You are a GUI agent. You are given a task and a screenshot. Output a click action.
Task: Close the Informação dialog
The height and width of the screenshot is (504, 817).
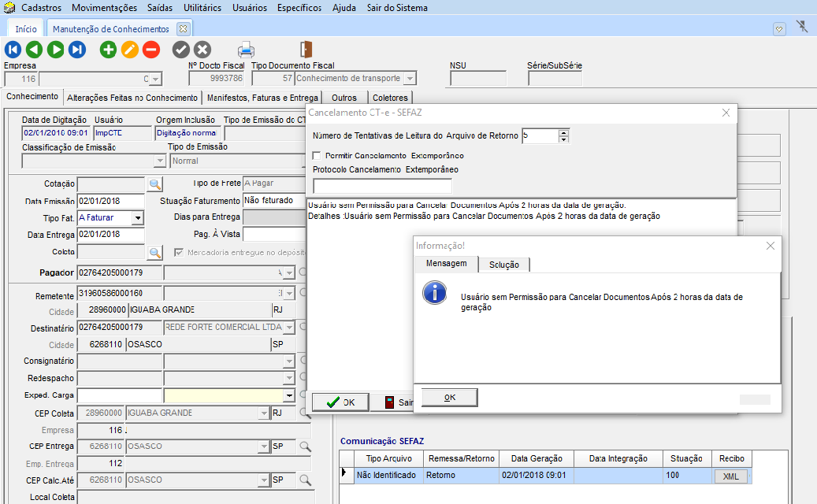tap(771, 246)
